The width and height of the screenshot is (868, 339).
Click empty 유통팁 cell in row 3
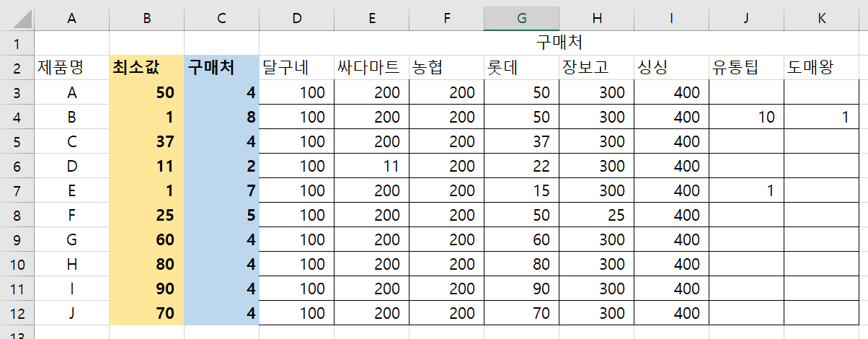[x=746, y=92]
